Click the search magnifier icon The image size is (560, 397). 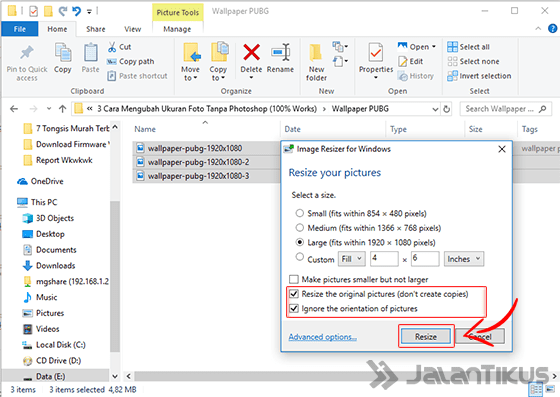(542, 109)
